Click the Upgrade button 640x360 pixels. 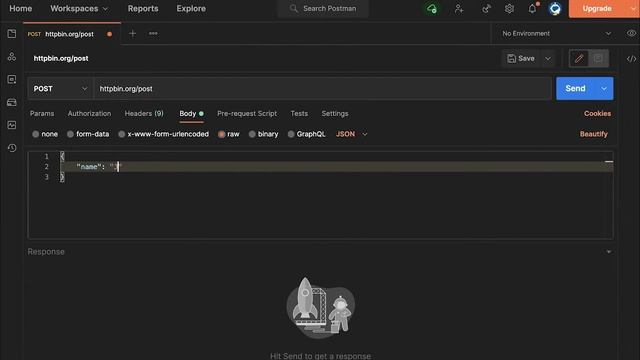(x=597, y=9)
